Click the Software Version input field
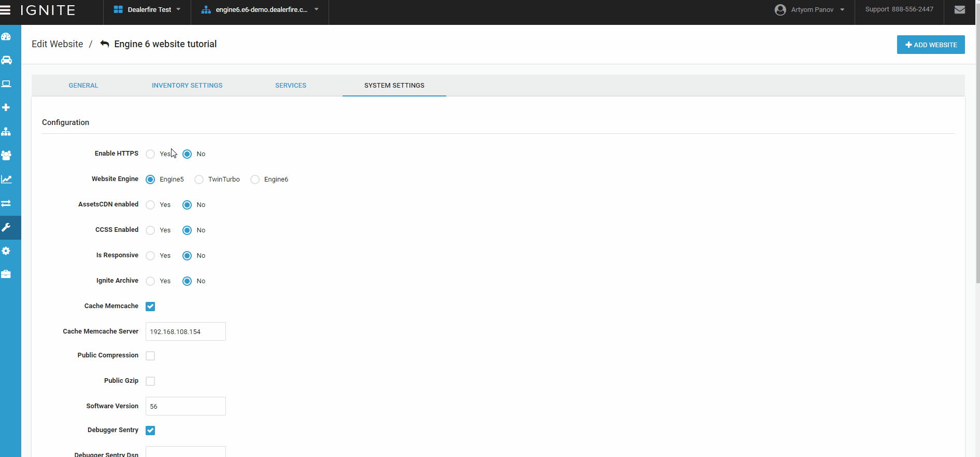Screen dimensions: 980x457 (186, 406)
